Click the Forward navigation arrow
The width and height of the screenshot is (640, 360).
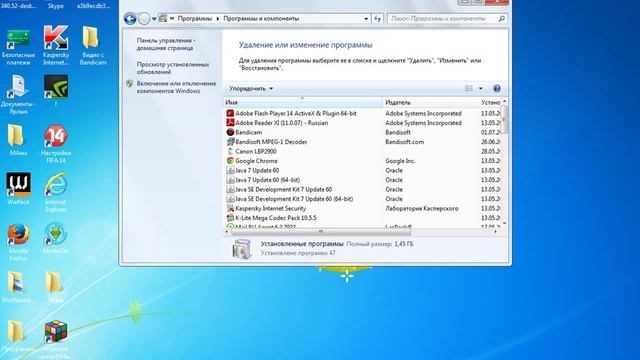pyautogui.click(x=144, y=19)
